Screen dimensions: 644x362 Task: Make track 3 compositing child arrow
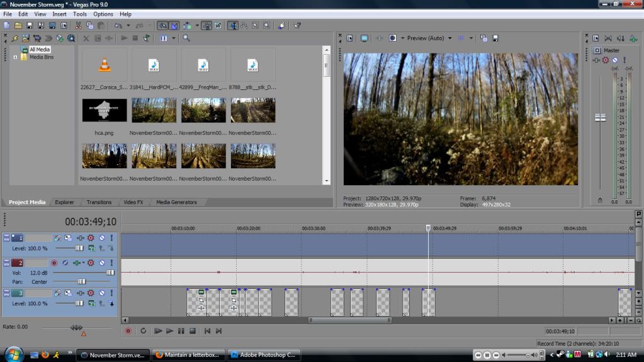click(111, 303)
